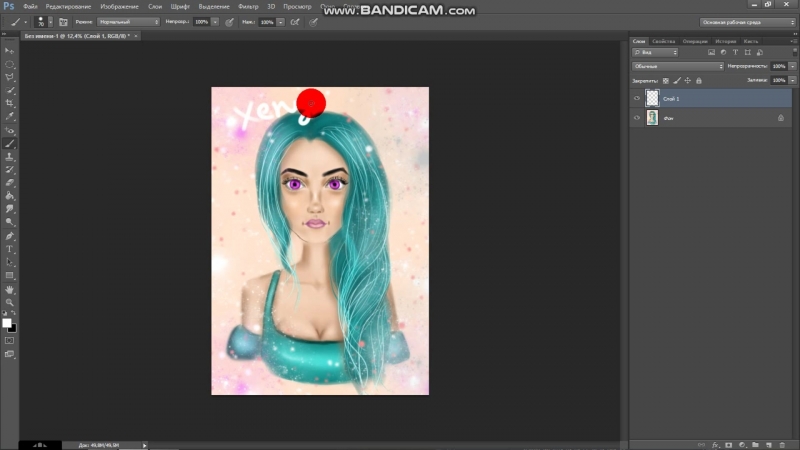This screenshot has width=800, height=450.
Task: Open the Фильтр menu
Action: [248, 7]
